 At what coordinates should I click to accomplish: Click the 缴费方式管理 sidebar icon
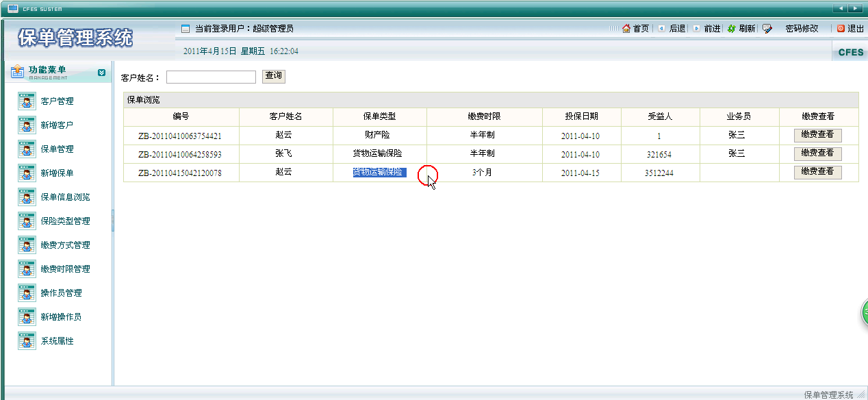pos(27,245)
